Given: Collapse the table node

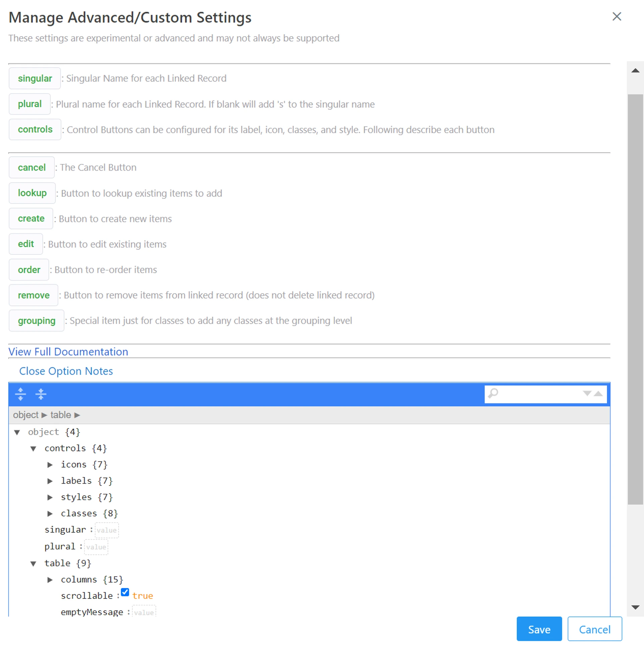Looking at the screenshot, I should click(33, 564).
